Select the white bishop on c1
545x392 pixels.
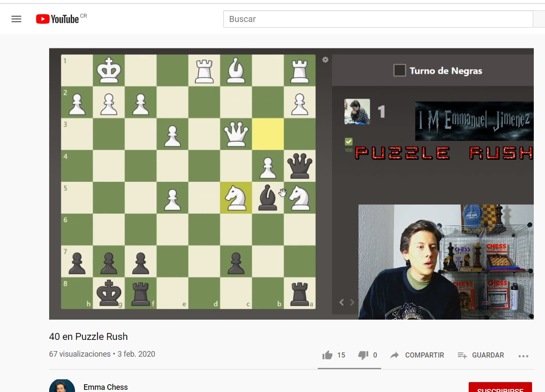pos(236,71)
